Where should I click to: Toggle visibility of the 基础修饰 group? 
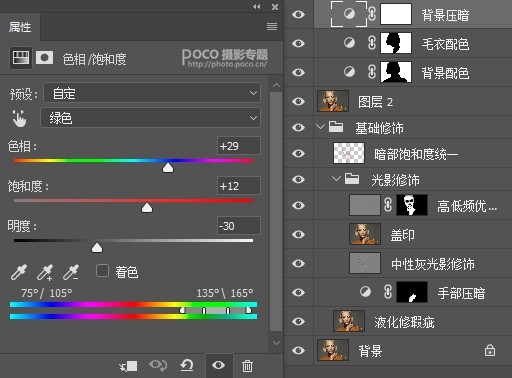click(298, 127)
